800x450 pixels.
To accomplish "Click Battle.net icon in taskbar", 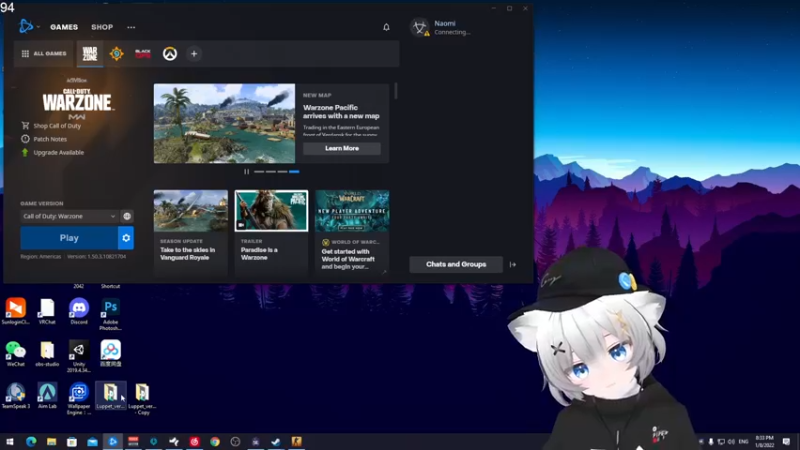I will (x=113, y=442).
